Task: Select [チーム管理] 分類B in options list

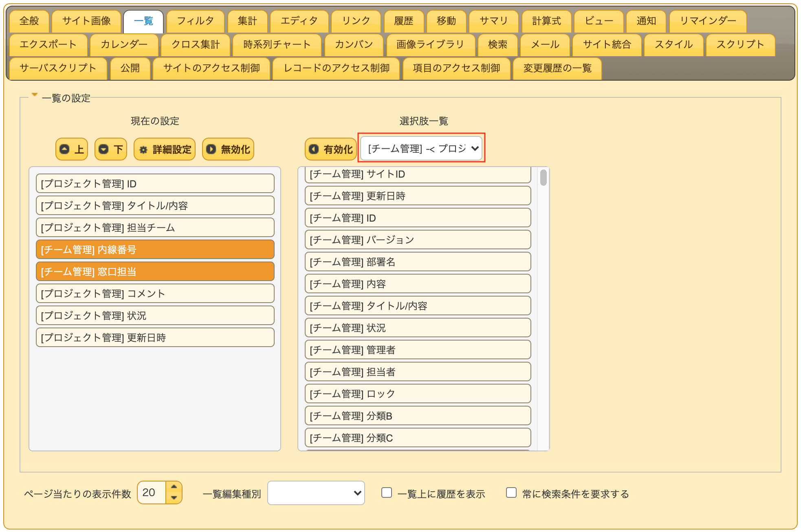Action: click(418, 416)
